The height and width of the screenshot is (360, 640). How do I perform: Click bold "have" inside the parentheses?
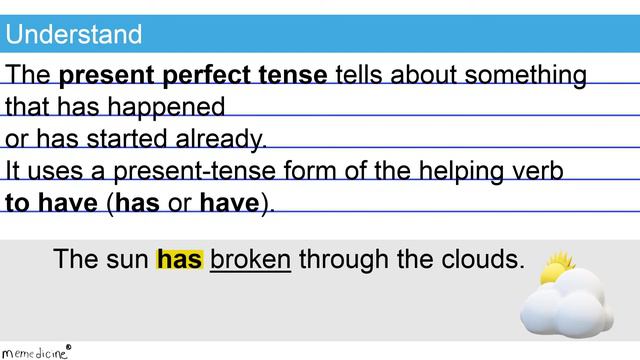point(230,203)
